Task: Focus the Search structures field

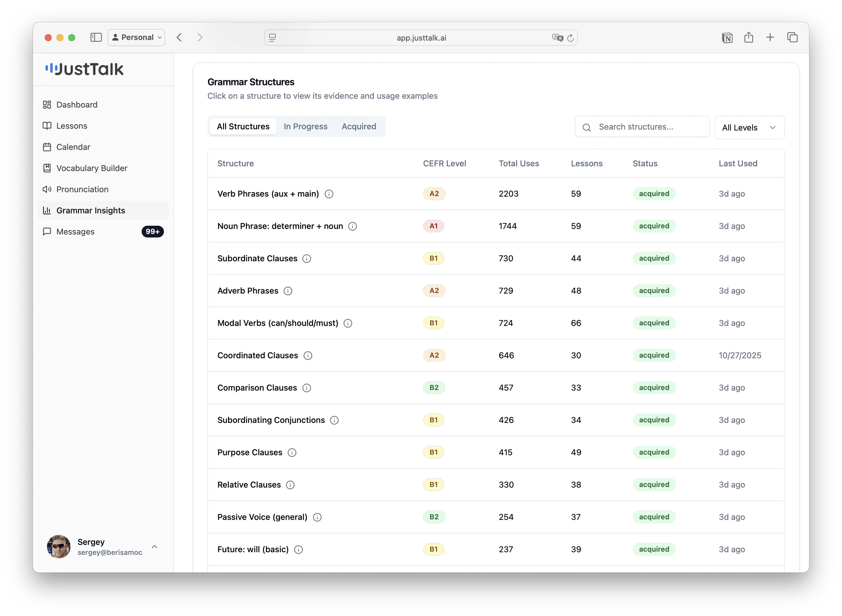Action: pyautogui.click(x=642, y=127)
